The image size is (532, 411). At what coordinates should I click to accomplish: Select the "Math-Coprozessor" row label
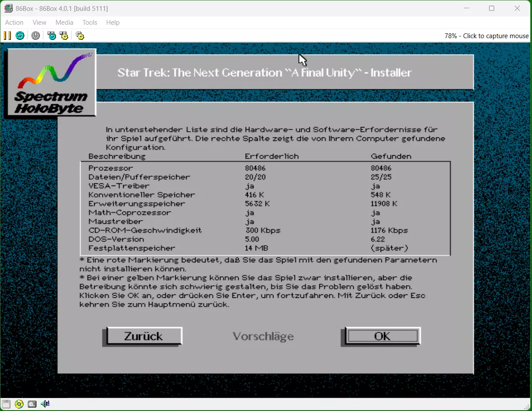(130, 212)
